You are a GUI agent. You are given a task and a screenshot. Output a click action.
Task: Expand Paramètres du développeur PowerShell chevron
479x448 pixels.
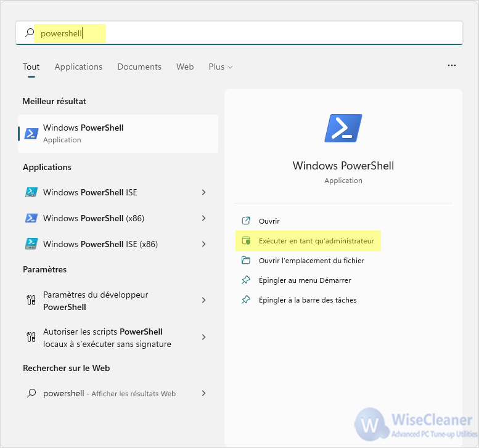(204, 300)
